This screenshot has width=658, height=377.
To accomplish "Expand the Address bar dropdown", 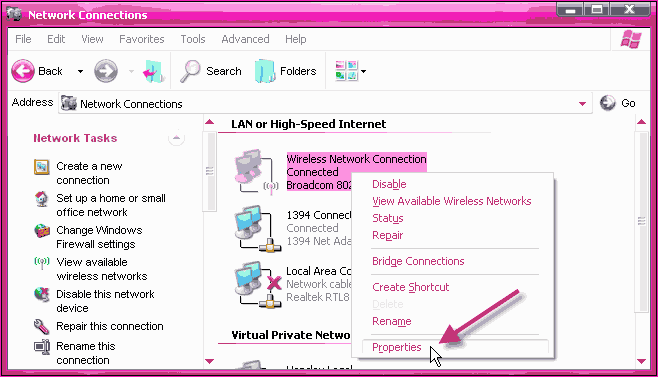I will pyautogui.click(x=582, y=104).
